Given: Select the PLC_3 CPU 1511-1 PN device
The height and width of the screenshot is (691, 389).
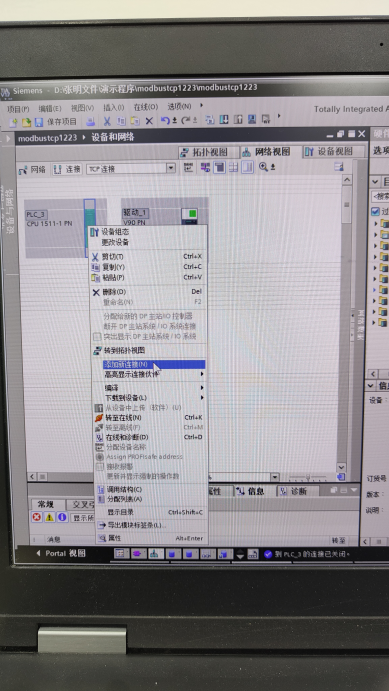Looking at the screenshot, I should click(x=65, y=228).
